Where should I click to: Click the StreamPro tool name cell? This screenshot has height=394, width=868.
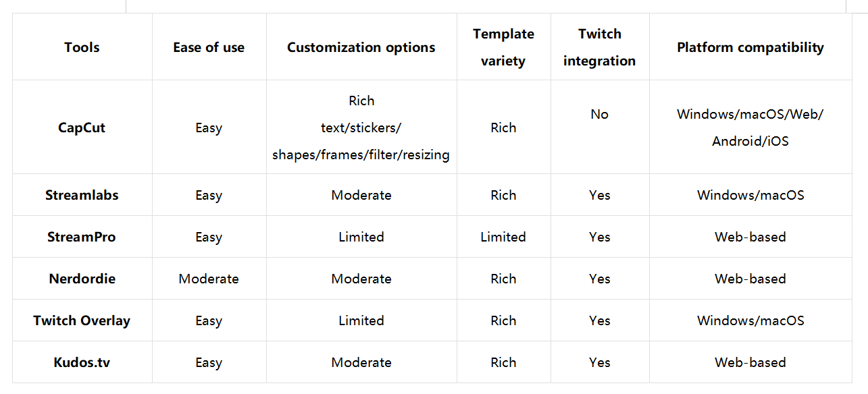pos(82,237)
